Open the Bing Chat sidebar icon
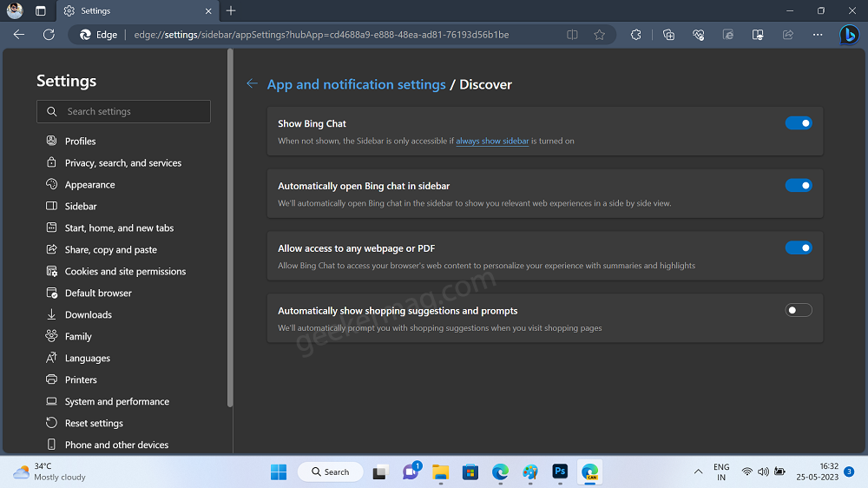 849,35
